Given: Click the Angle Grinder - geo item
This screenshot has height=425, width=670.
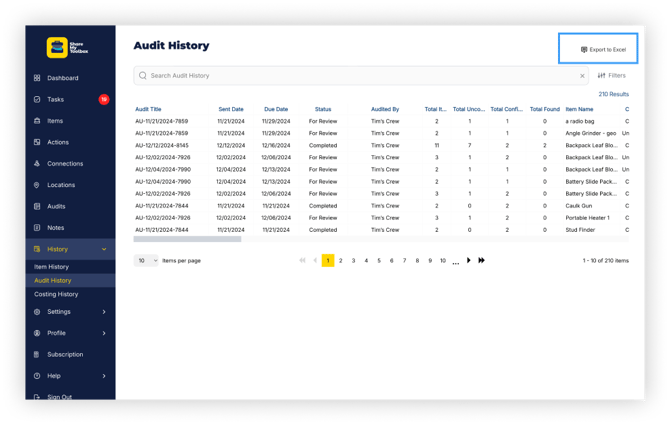Looking at the screenshot, I should (x=591, y=133).
